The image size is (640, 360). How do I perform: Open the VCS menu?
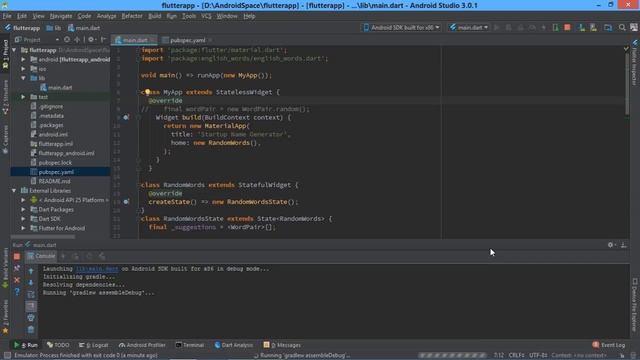[206, 16]
